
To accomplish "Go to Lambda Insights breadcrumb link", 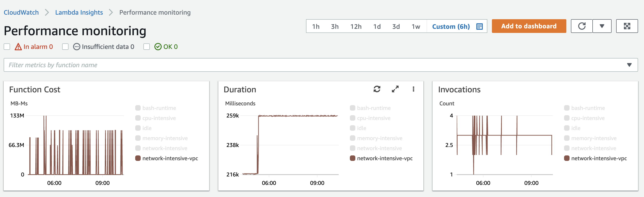I will click(79, 13).
